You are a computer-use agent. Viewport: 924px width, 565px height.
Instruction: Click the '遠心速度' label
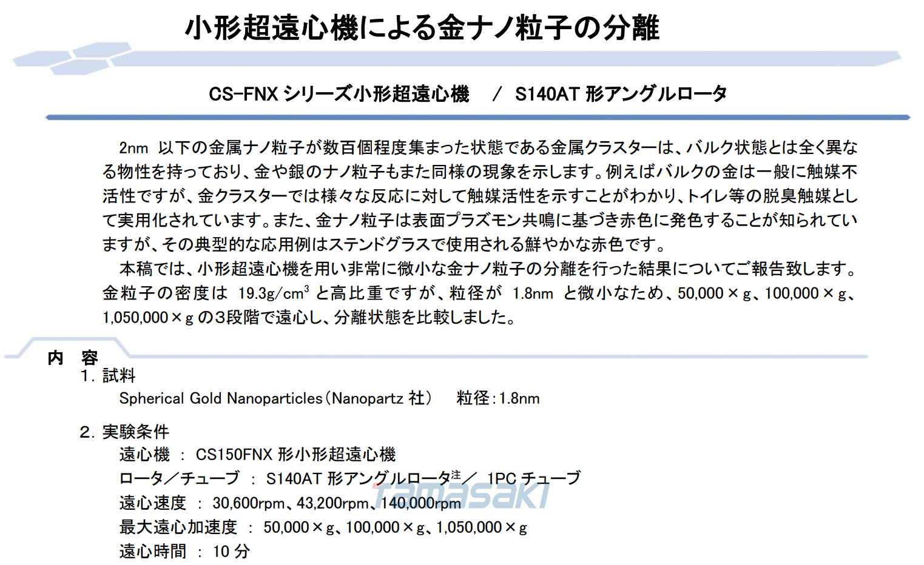153,503
